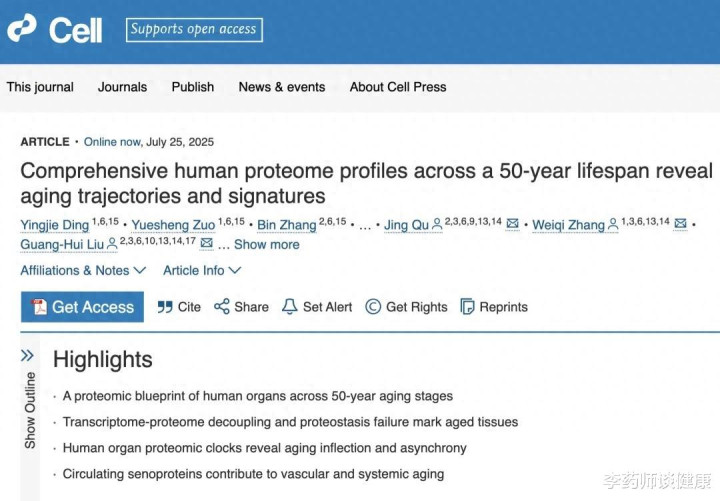Image resolution: width=720 pixels, height=501 pixels.
Task: Click the envelope icon beside Jing Qu
Action: pos(513,224)
